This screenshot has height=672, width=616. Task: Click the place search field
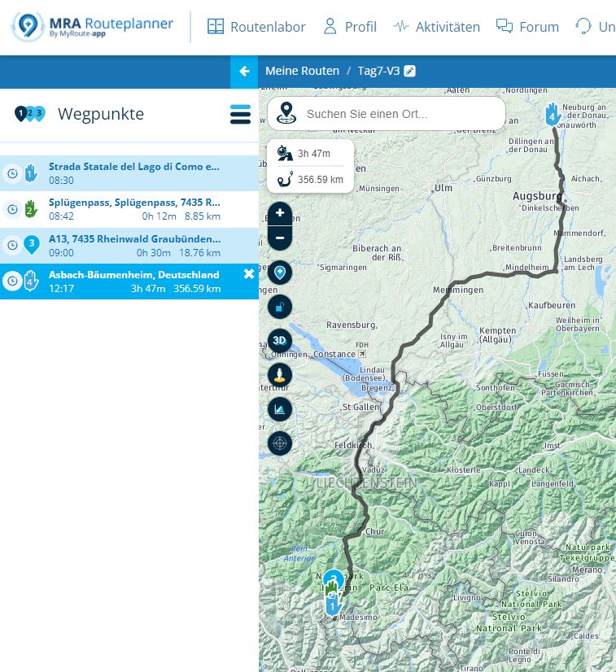pos(399,114)
